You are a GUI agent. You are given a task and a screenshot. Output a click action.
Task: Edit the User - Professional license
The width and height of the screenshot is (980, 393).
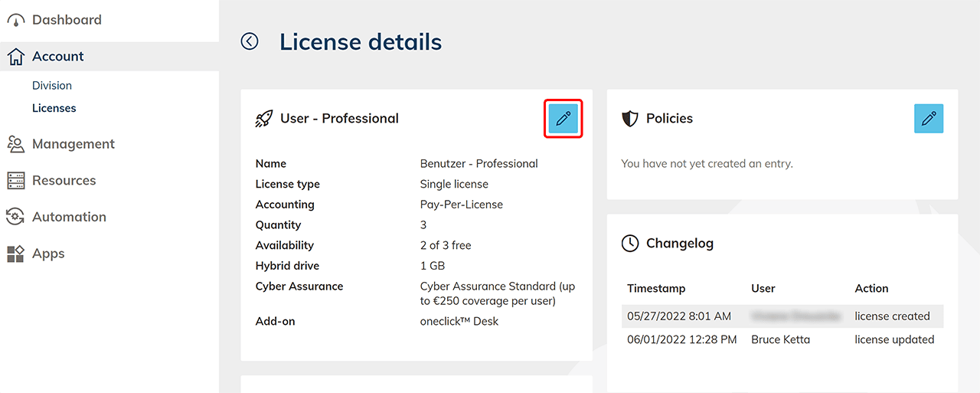[x=563, y=119]
